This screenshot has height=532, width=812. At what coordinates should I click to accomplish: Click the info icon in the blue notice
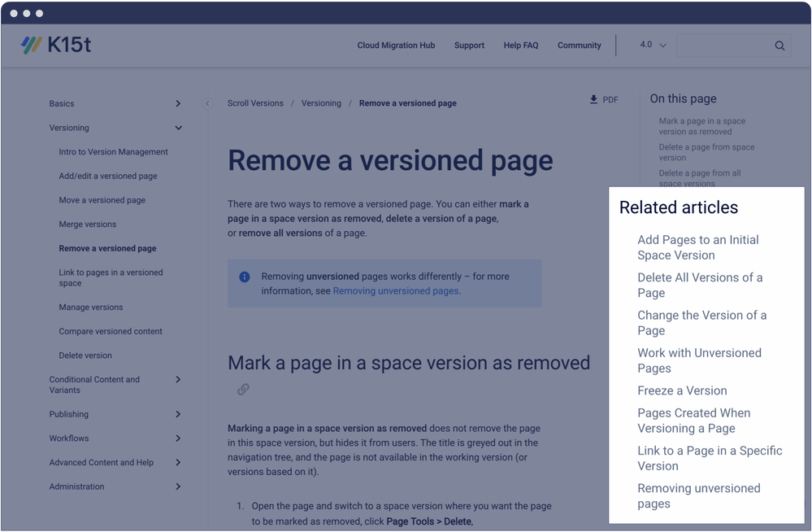pyautogui.click(x=244, y=277)
